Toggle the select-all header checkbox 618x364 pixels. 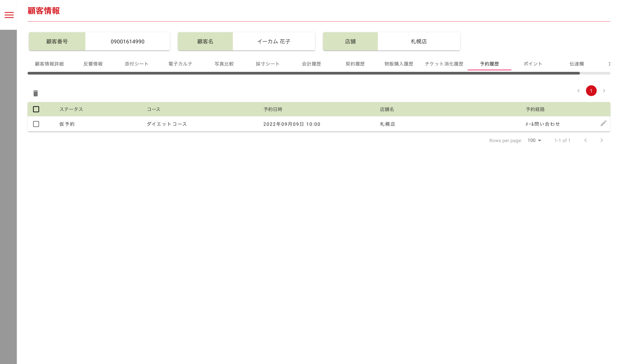point(36,109)
